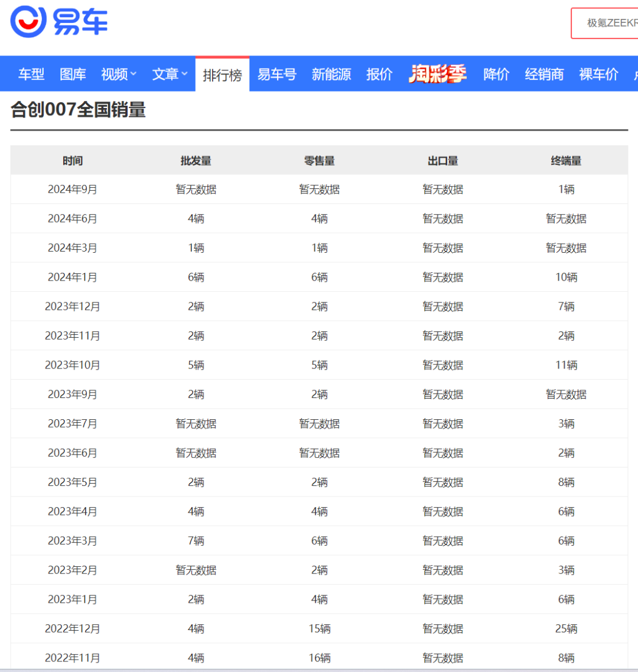Viewport: 638px width, 672px height.
Task: Go to 易车号 page
Action: pyautogui.click(x=277, y=74)
